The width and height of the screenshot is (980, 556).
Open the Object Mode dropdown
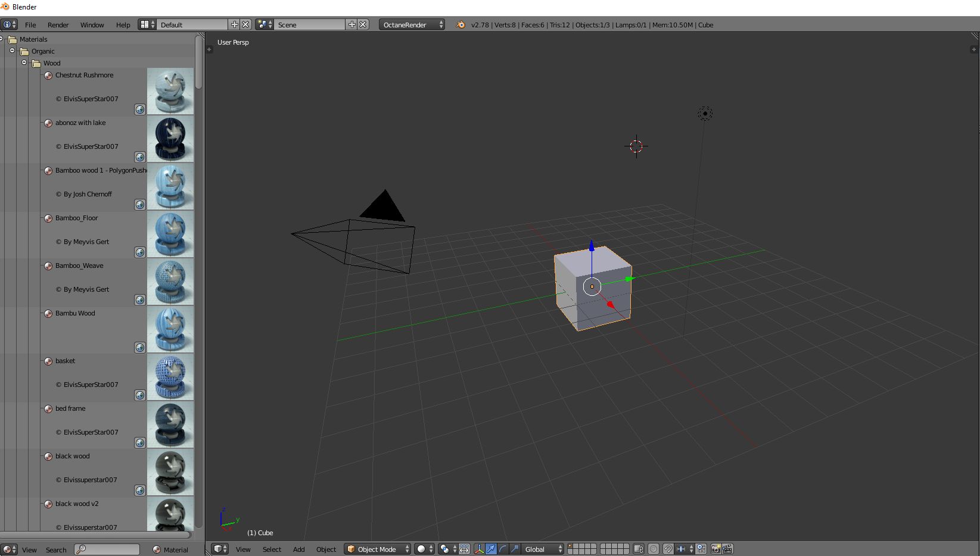[378, 549]
